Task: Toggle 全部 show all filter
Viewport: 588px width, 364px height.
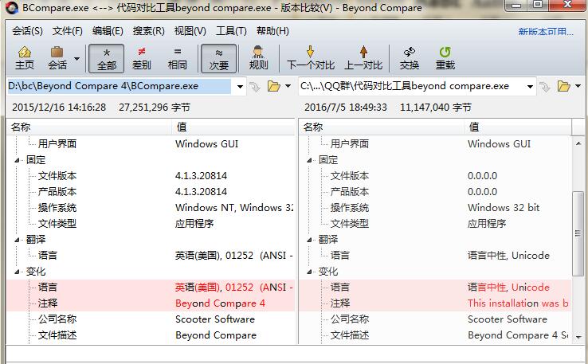Action: click(x=107, y=58)
